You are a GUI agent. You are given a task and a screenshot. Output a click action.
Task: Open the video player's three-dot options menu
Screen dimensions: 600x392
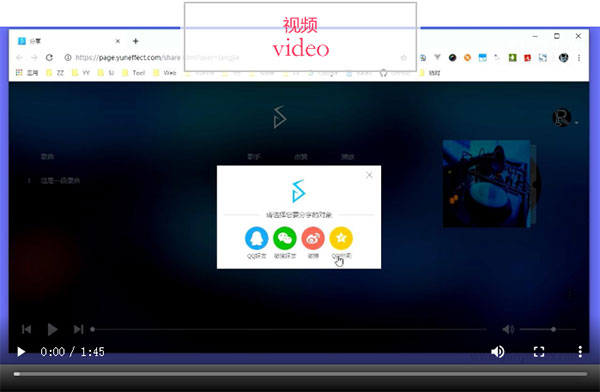pos(580,351)
